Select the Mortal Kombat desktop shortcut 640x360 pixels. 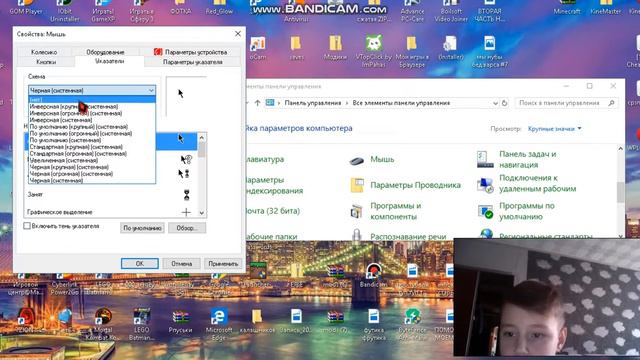pyautogui.click(x=103, y=324)
